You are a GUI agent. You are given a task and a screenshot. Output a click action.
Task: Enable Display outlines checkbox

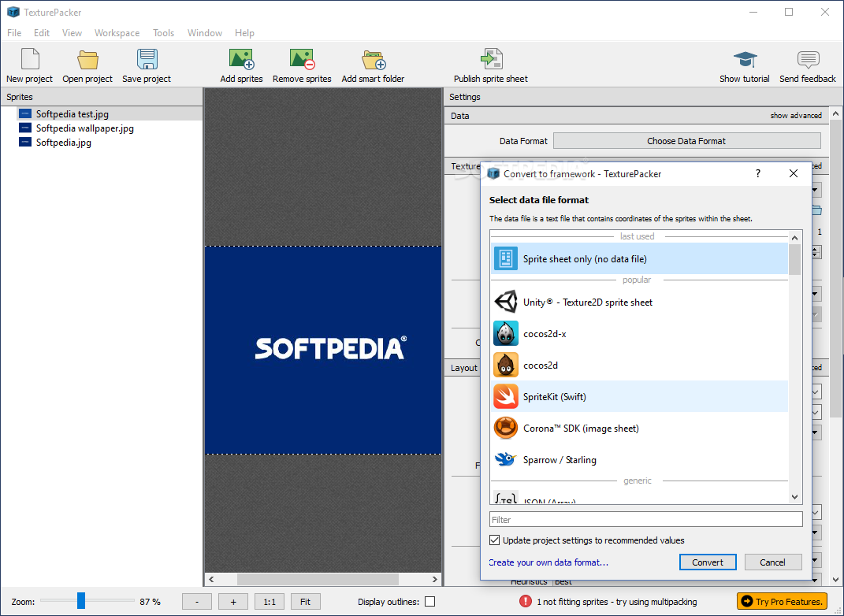[x=429, y=602]
